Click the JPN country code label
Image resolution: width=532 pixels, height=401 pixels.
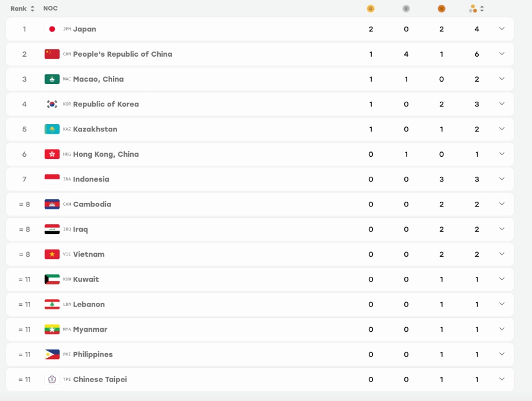point(67,29)
